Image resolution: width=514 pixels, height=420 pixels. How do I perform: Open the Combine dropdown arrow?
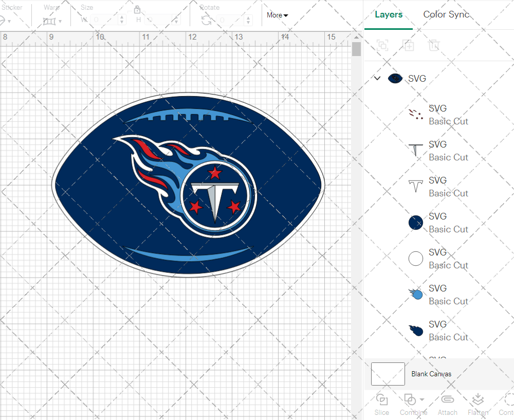pyautogui.click(x=422, y=399)
